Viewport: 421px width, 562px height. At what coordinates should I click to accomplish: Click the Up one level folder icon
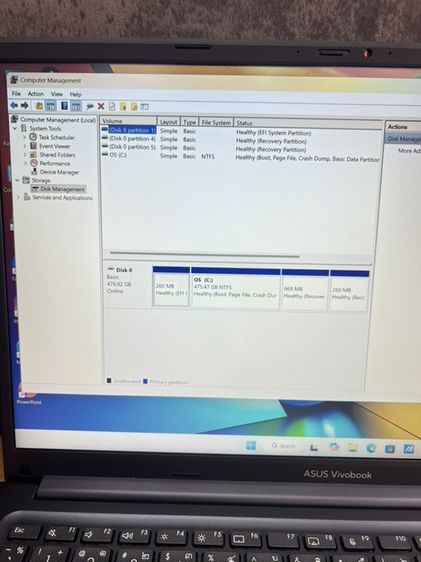39,106
